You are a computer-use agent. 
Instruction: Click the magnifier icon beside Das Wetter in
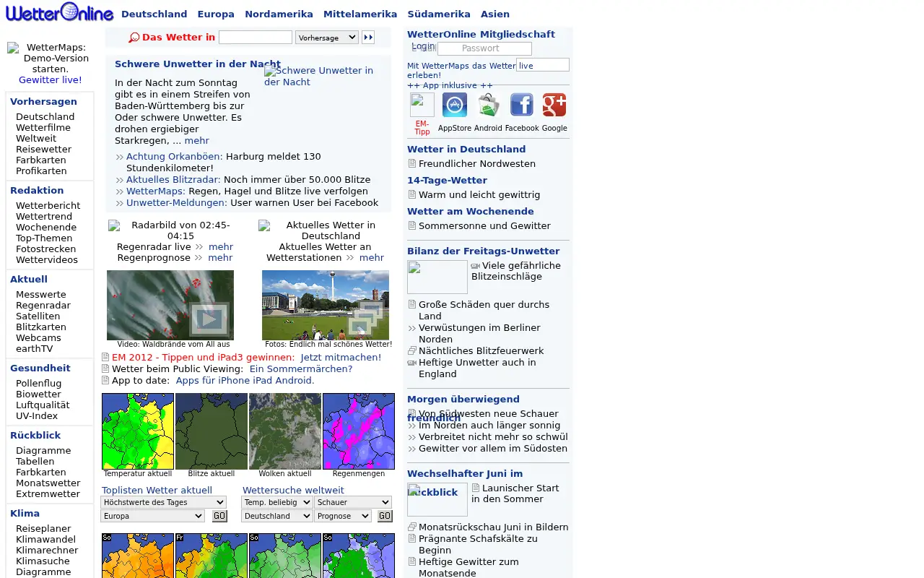134,38
